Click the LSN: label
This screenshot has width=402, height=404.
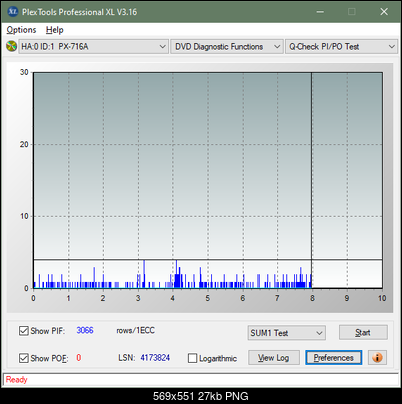coord(127,358)
